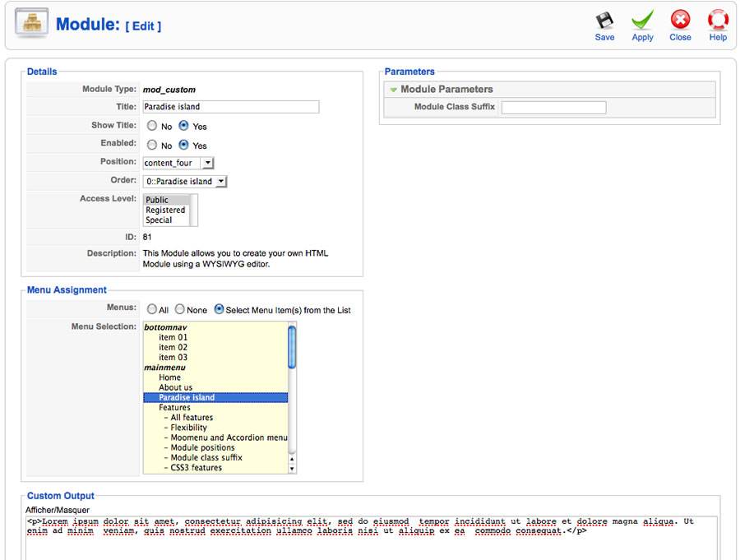Set Enabled to No
This screenshot has height=560, width=740.
click(x=152, y=145)
